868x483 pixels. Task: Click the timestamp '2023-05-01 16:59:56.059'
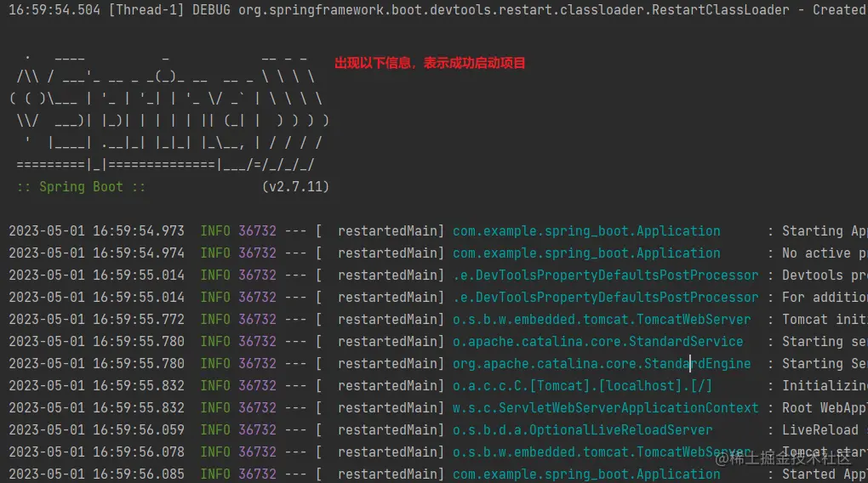[96, 430]
